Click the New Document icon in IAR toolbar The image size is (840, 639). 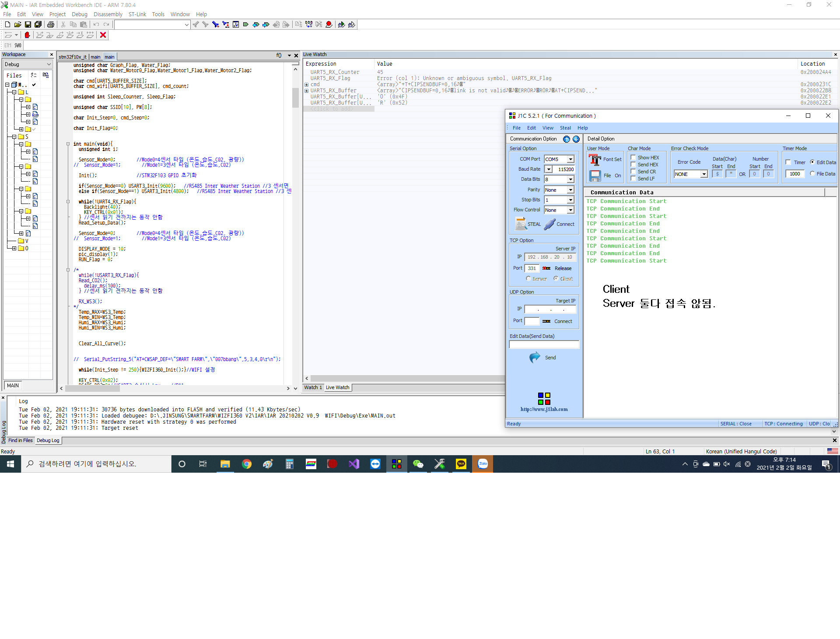tap(7, 25)
